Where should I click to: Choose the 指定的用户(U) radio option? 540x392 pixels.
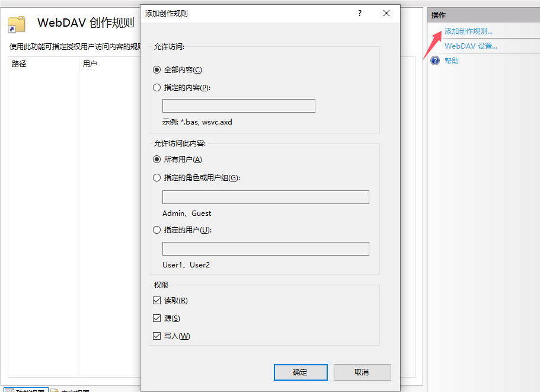[156, 230]
